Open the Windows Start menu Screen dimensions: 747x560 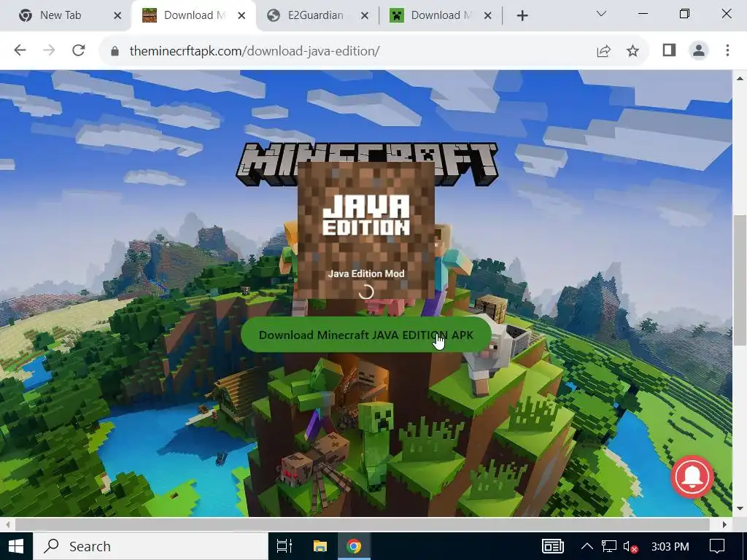(16, 546)
